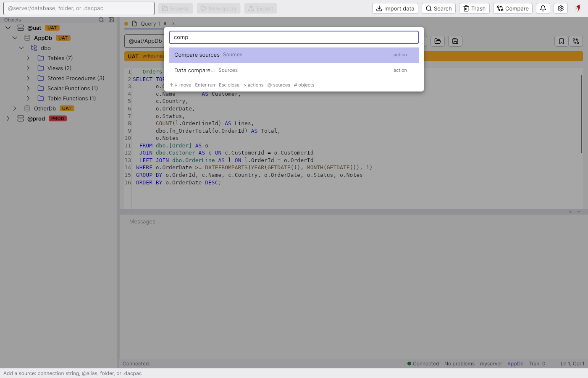This screenshot has width=588, height=378.
Task: Expand the Tables (7) folder
Action: click(x=28, y=58)
